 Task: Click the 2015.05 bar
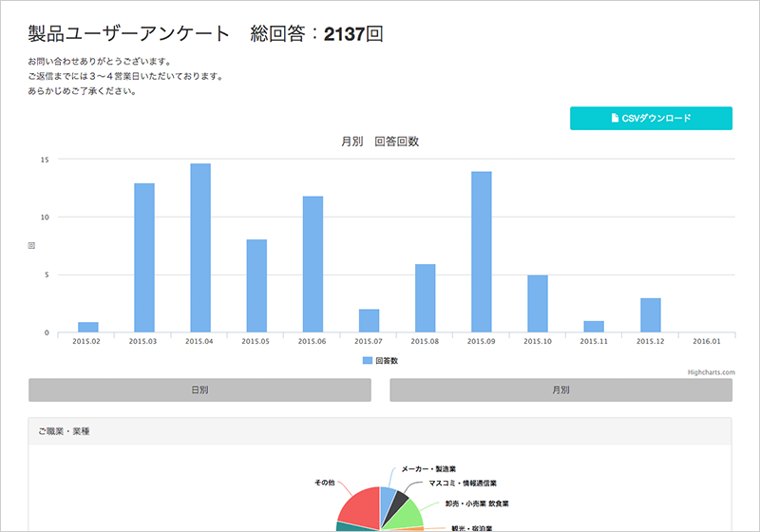click(256, 286)
